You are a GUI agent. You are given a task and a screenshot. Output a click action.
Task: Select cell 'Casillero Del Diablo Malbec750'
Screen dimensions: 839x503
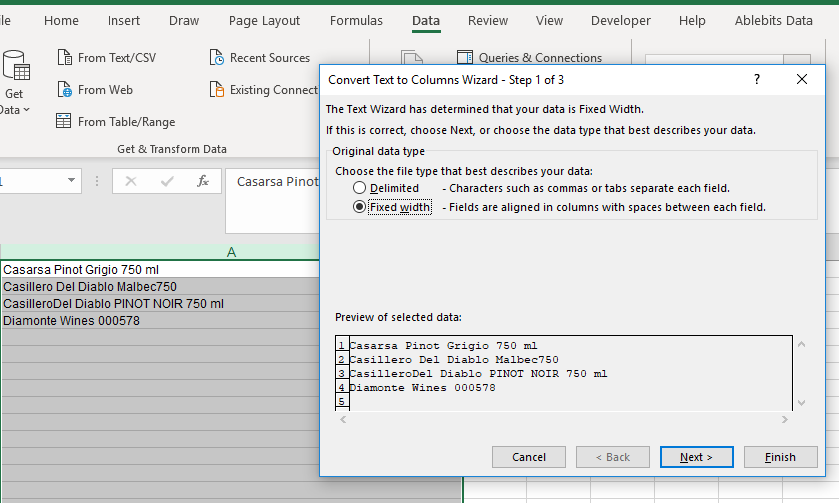pyautogui.click(x=161, y=286)
